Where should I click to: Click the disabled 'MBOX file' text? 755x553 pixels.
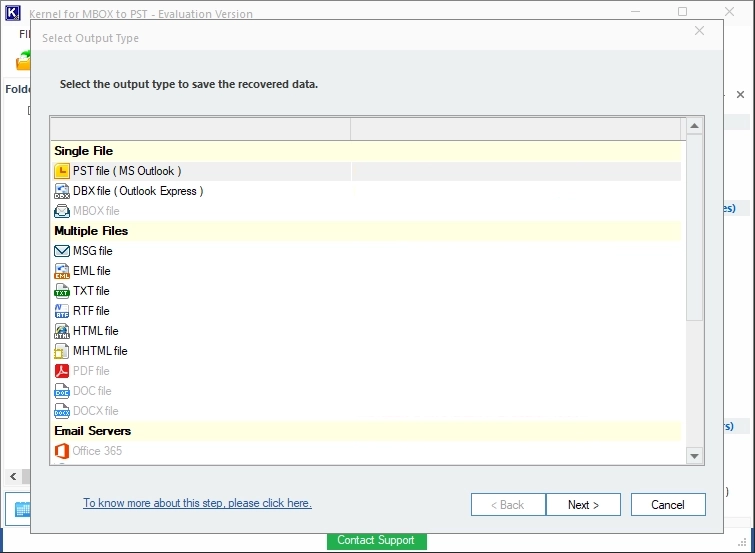click(96, 211)
